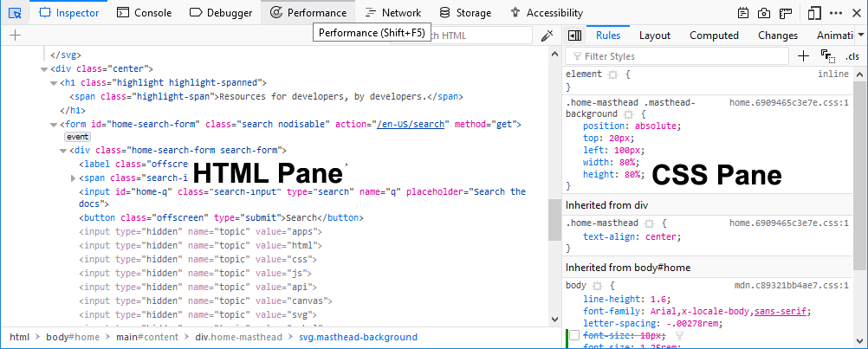868x349 pixels.
Task: Collapse the div class="center" node
Action: 44,69
